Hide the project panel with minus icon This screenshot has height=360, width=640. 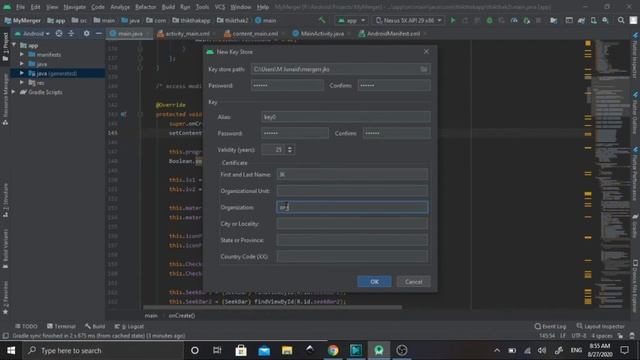pos(98,33)
